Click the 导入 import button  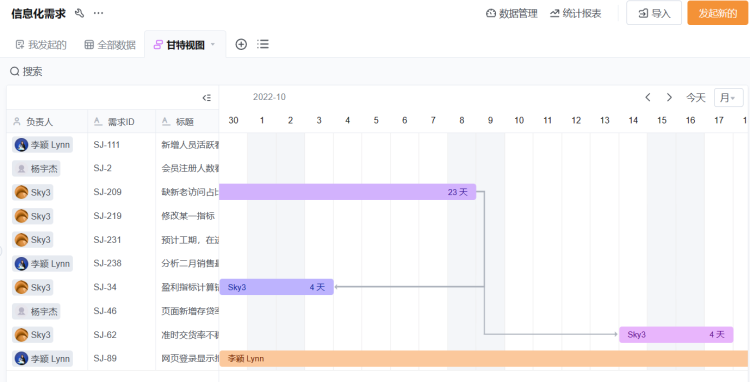click(x=654, y=13)
